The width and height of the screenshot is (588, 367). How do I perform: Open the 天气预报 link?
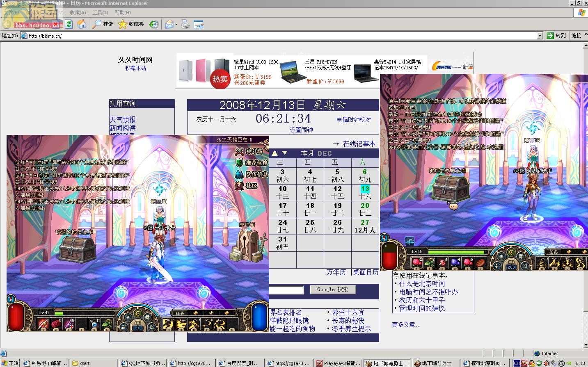pyautogui.click(x=122, y=120)
